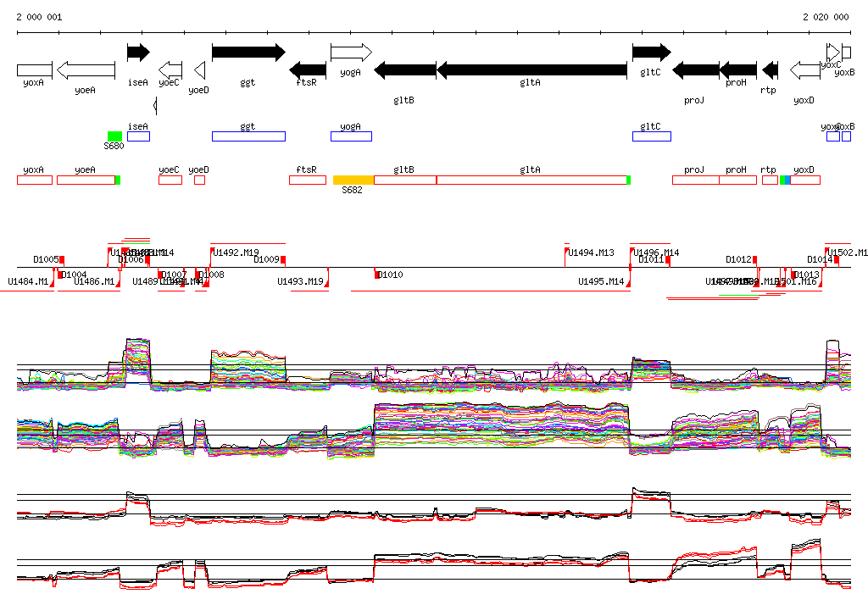Click the black ftsR gene arrow
The width and height of the screenshot is (868, 605).
[x=308, y=70]
